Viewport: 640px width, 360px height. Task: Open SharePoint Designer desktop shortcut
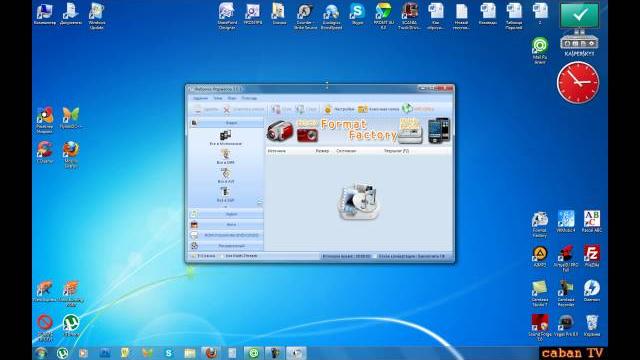tap(227, 16)
